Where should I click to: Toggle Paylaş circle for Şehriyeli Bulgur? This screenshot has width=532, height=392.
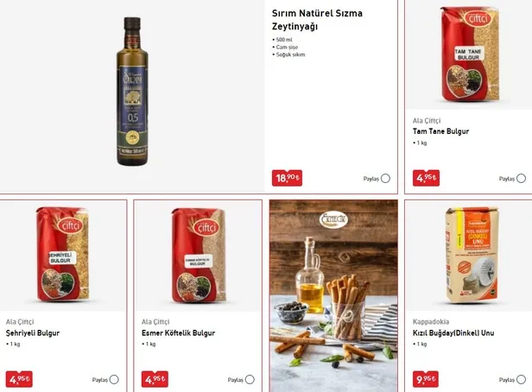coord(114,379)
